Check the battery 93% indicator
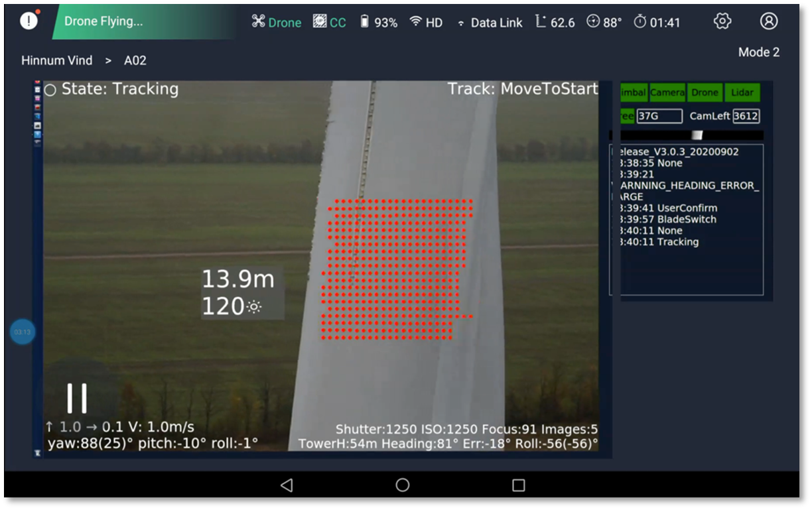 [378, 22]
